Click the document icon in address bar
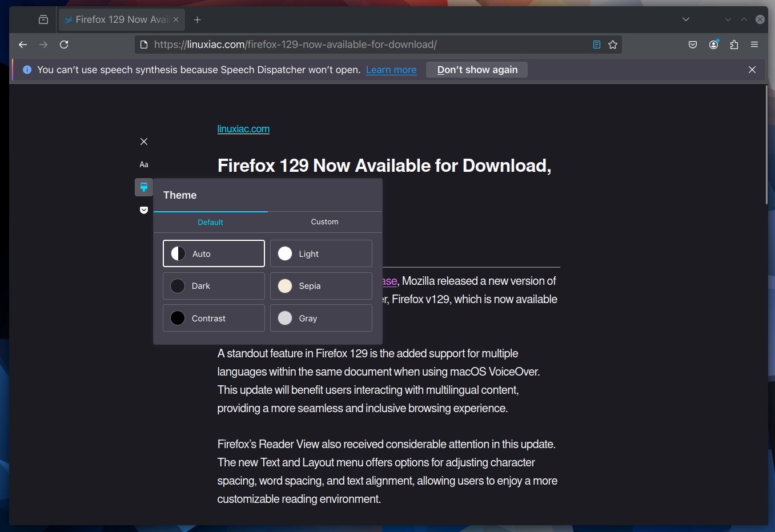Screen dimensions: 775x532 (x=144, y=45)
